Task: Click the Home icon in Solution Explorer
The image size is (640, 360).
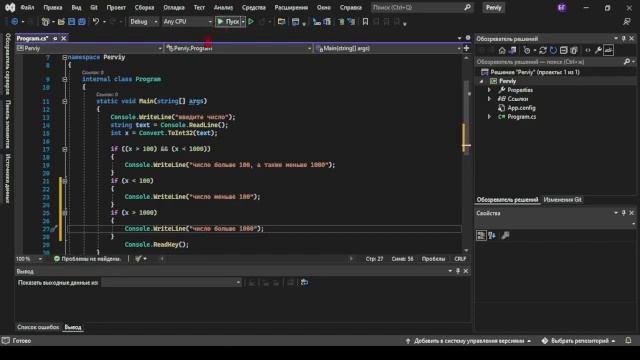Action: 502,50
